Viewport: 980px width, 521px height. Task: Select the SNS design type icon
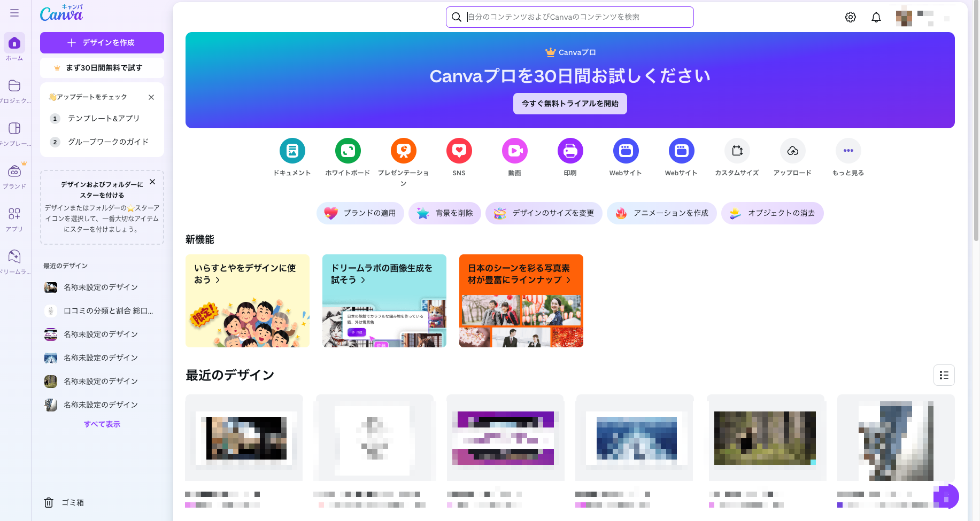pyautogui.click(x=459, y=151)
